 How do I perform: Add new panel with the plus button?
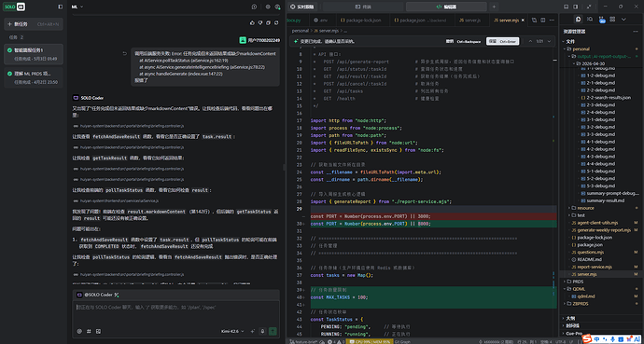coord(494,7)
